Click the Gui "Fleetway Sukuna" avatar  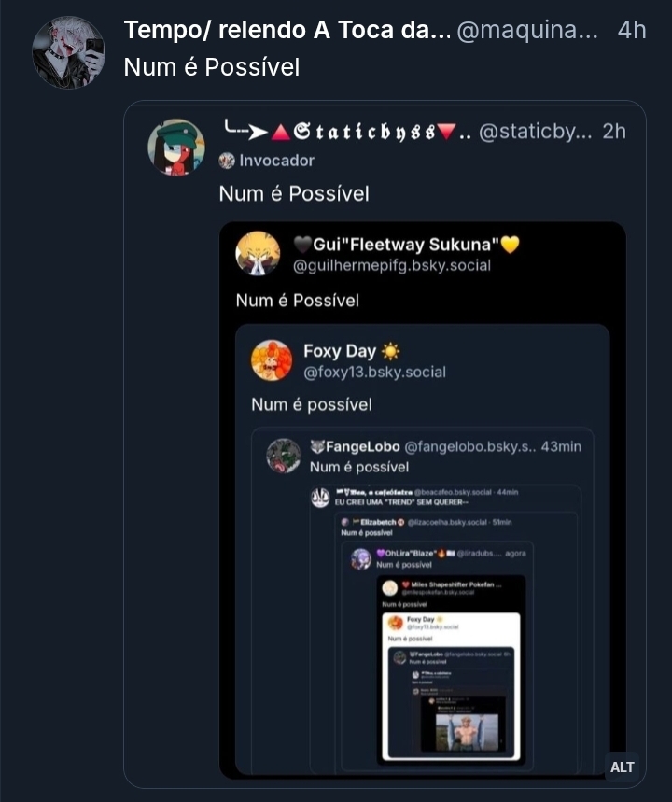(258, 253)
